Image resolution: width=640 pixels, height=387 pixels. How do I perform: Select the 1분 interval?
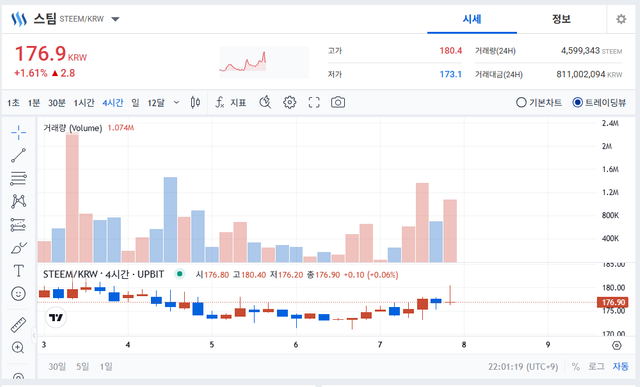pyautogui.click(x=34, y=102)
